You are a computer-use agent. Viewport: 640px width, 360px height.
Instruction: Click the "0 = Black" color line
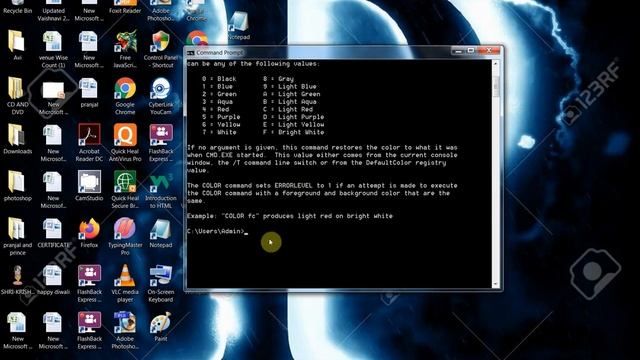tap(219, 79)
